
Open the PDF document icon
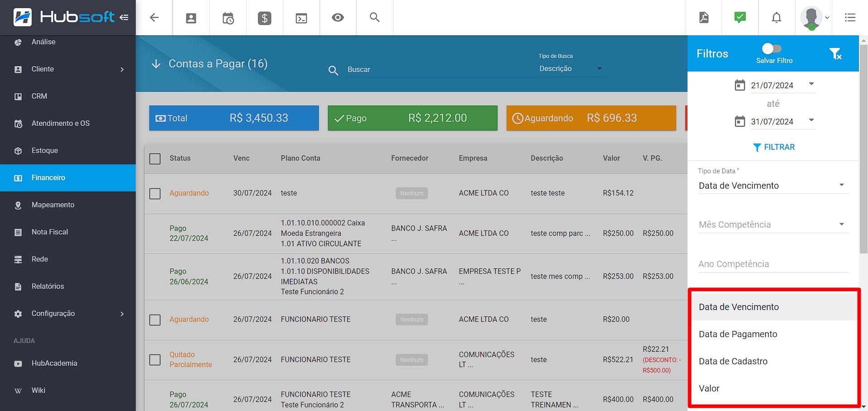coord(704,17)
